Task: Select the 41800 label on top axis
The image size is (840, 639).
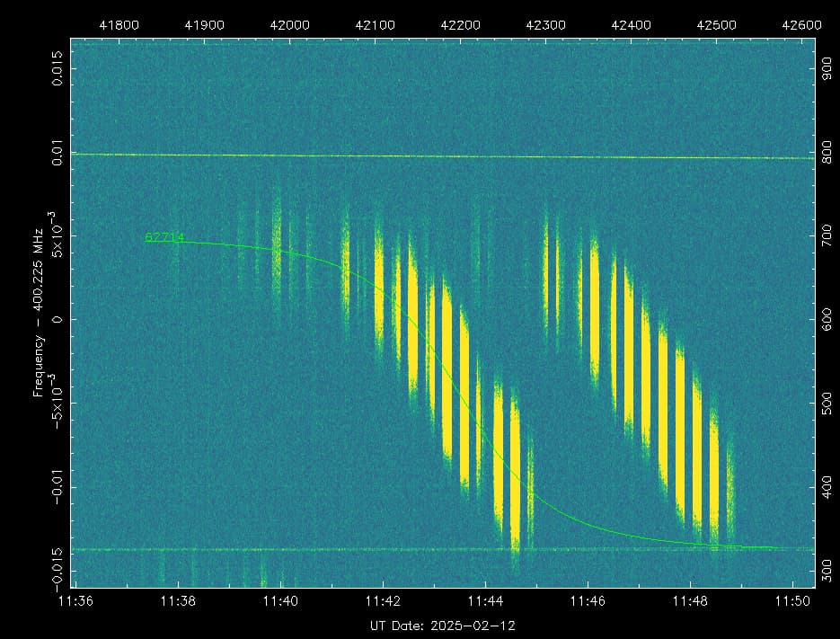Action: (119, 25)
